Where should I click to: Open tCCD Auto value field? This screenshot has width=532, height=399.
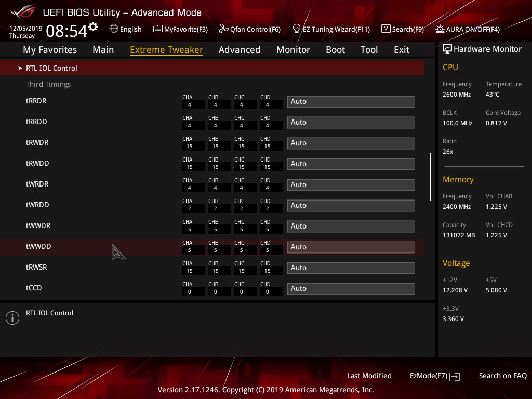351,288
